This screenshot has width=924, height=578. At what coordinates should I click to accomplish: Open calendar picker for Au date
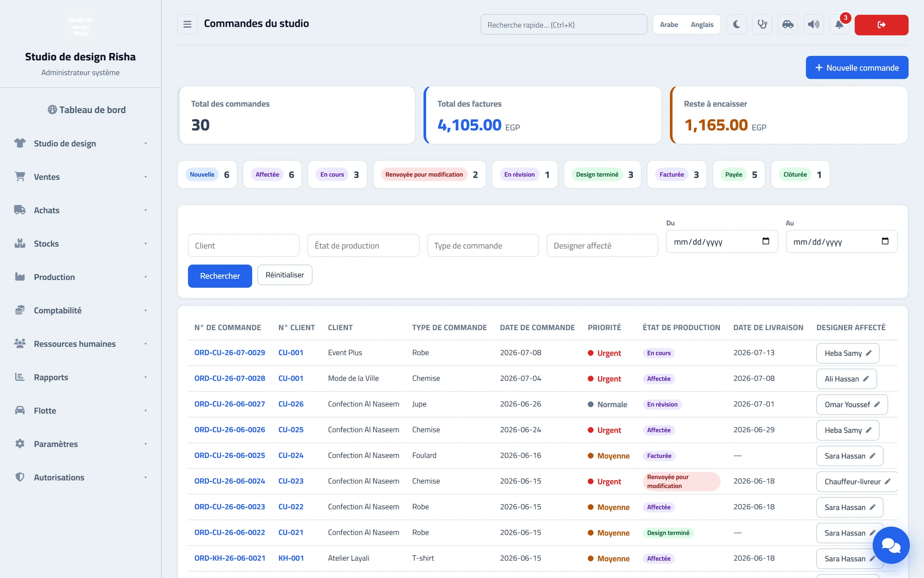pos(885,241)
